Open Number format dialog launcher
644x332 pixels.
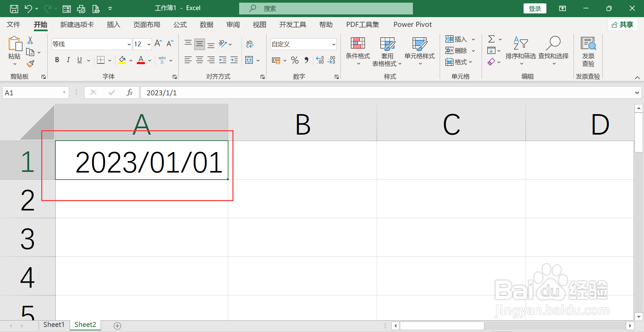point(336,77)
